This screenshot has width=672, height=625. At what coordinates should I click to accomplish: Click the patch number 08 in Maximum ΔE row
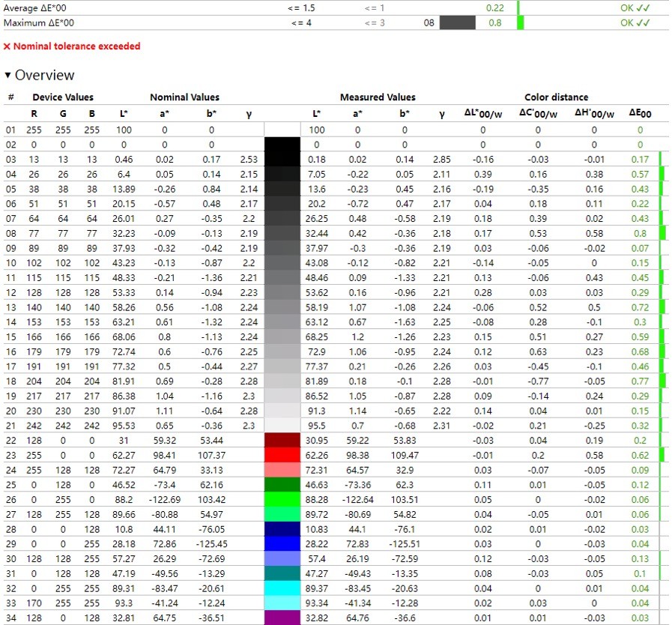click(429, 22)
